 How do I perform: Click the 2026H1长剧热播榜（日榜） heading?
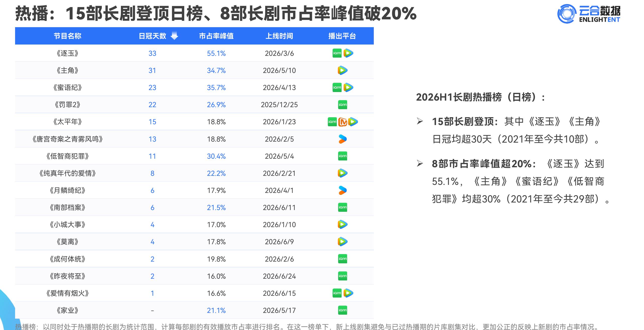[x=480, y=97]
